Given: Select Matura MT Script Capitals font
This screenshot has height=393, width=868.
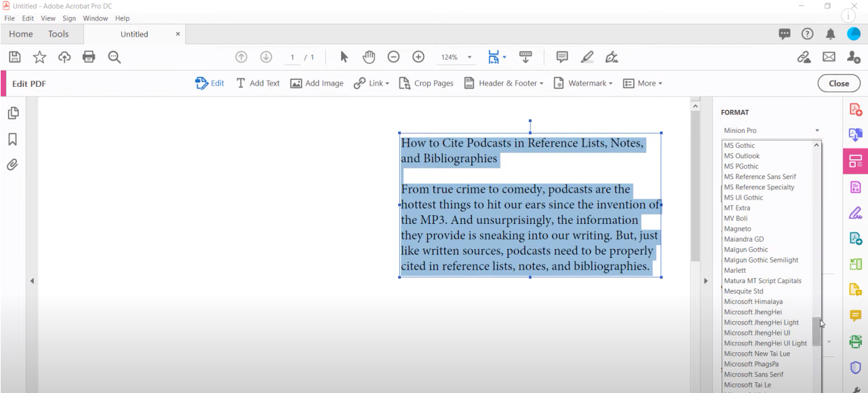Looking at the screenshot, I should pyautogui.click(x=763, y=280).
